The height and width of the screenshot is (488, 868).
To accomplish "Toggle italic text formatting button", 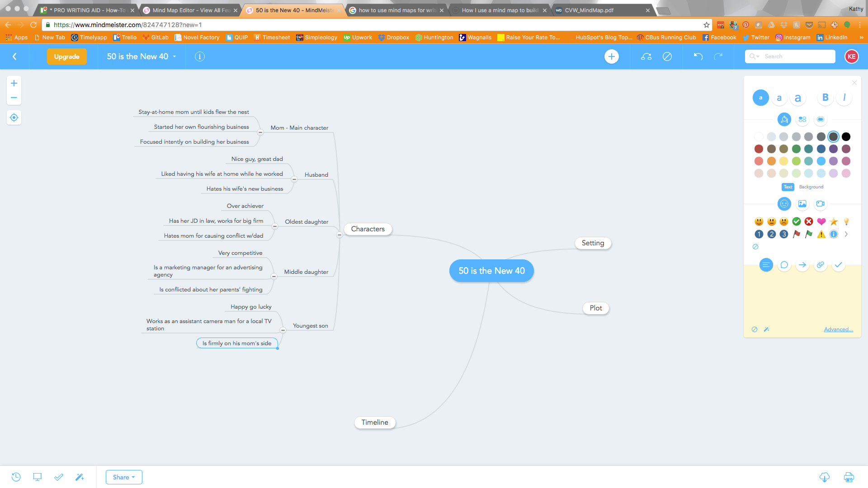I will (x=845, y=97).
